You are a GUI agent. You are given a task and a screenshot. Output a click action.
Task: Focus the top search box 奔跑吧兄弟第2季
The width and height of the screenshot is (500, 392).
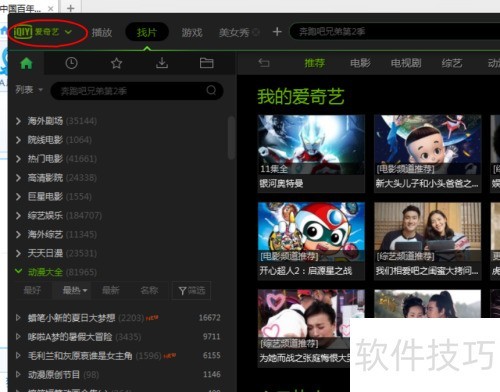point(395,32)
